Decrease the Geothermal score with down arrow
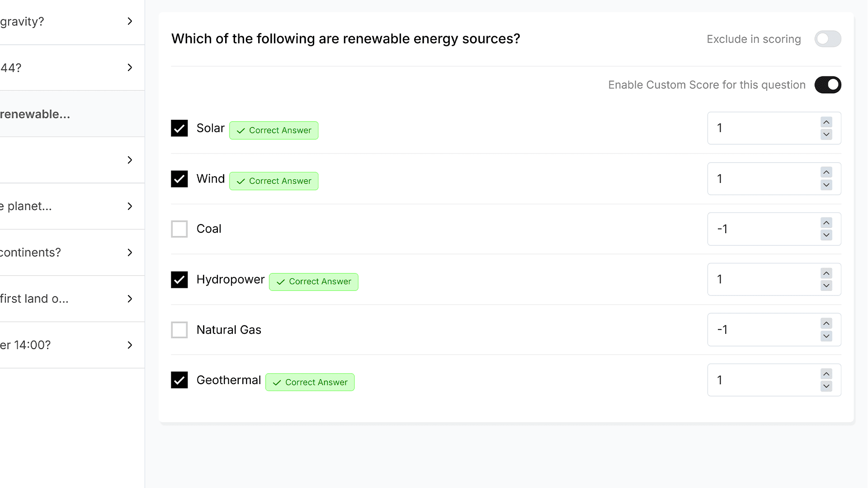Image resolution: width=868 pixels, height=488 pixels. tap(826, 386)
